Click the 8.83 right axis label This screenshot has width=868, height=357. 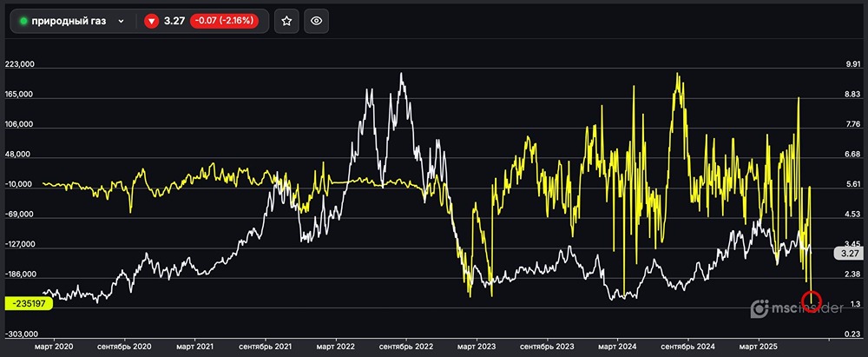click(851, 94)
